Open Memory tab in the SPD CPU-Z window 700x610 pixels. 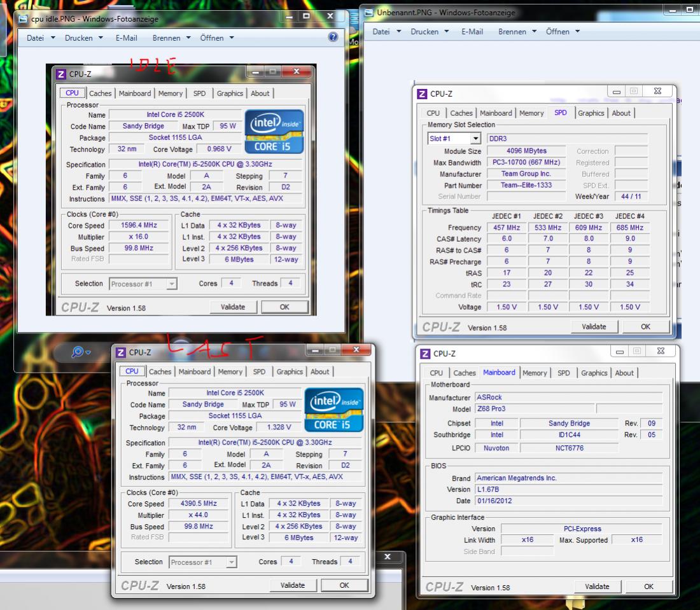531,113
